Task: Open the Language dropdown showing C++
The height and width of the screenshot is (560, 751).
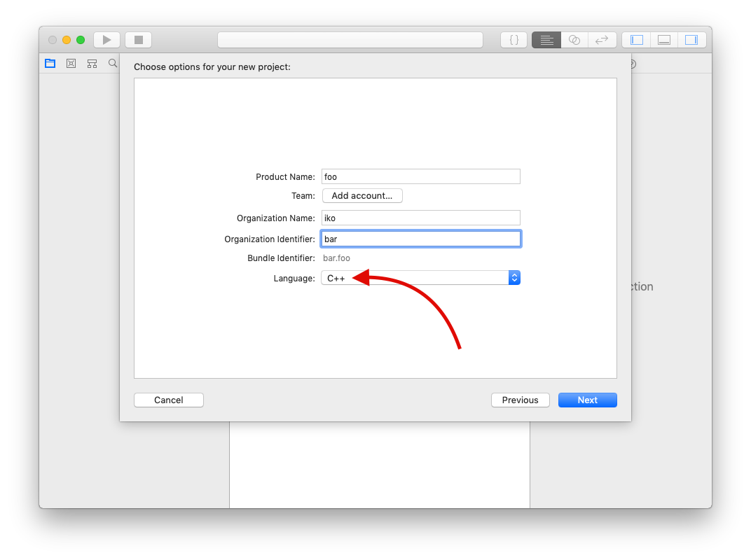Action: (415, 278)
